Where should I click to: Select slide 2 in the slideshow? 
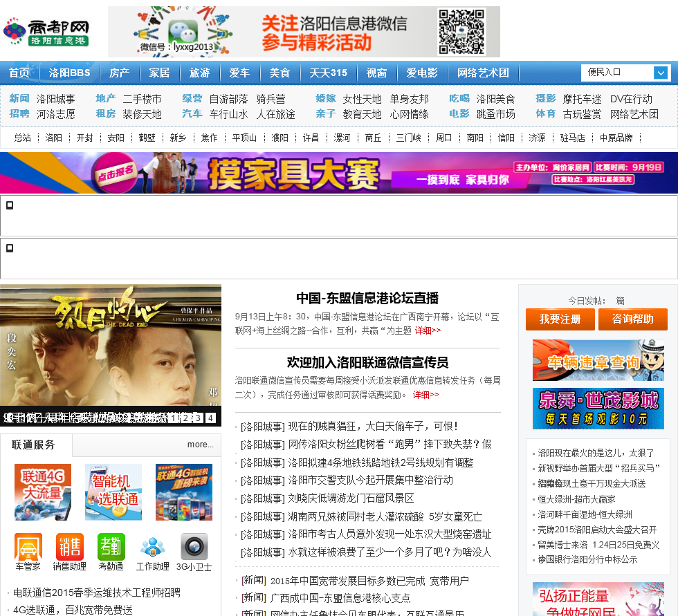click(x=185, y=418)
